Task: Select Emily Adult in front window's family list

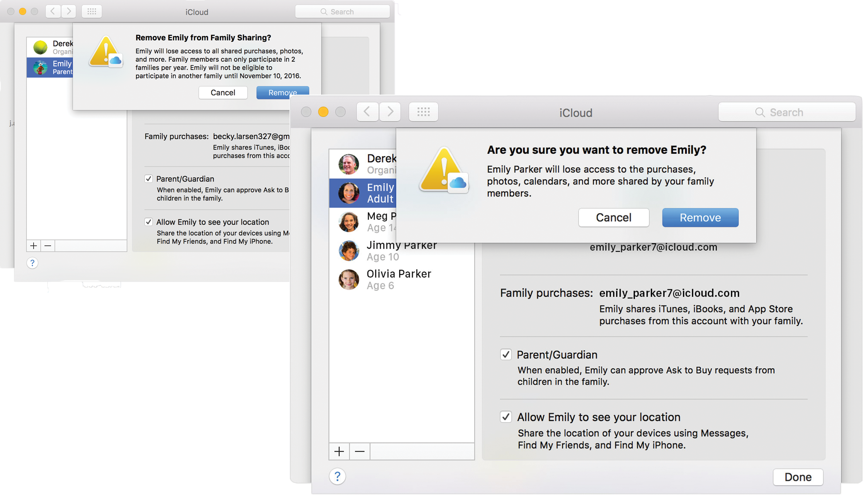Action: 363,193
